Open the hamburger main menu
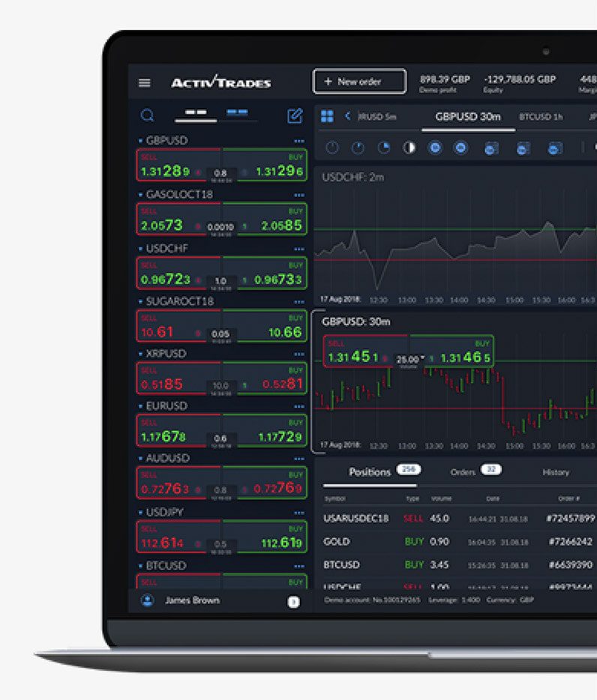The width and height of the screenshot is (597, 700). (144, 83)
